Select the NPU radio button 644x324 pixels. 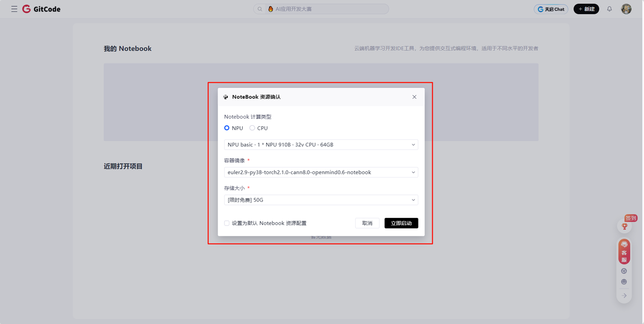(x=227, y=128)
